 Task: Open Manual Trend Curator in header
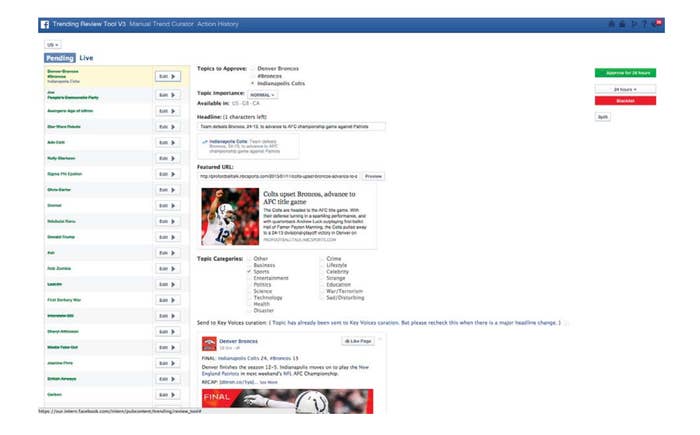click(161, 24)
